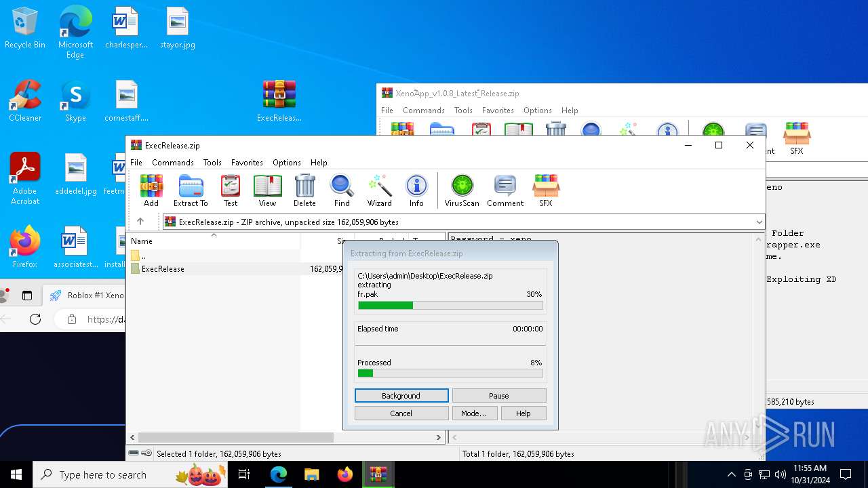
Task: Sort by the Name column header
Action: pyautogui.click(x=214, y=241)
